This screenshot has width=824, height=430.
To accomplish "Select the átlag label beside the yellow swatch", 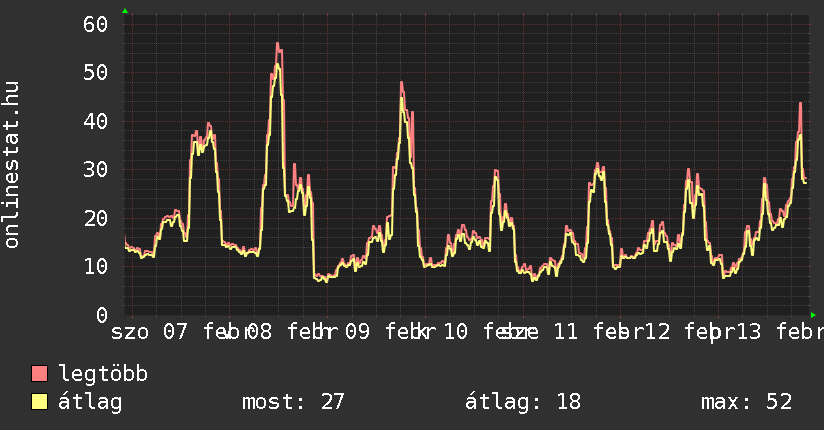I will [90, 402].
